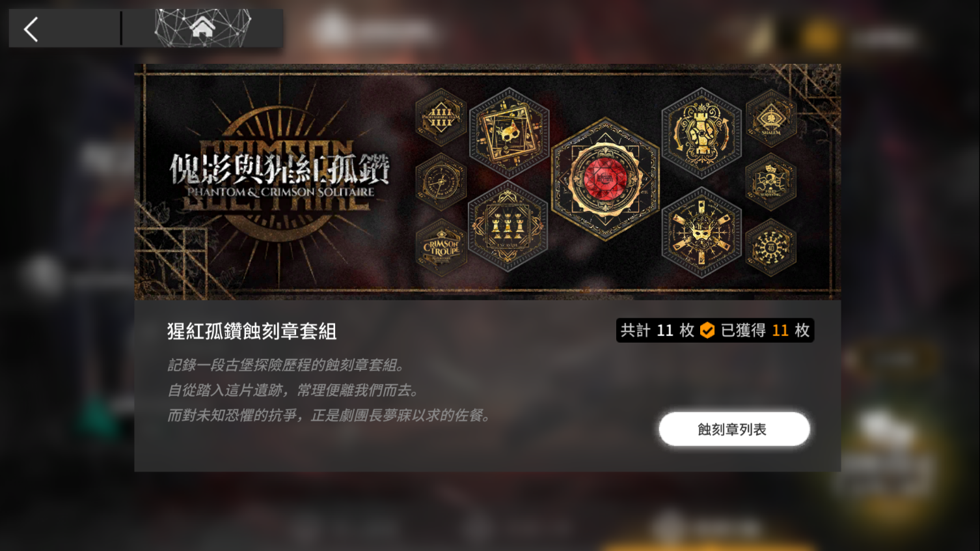Open the 蝕刻章列表 medal list
980x551 pixels.
coord(734,429)
